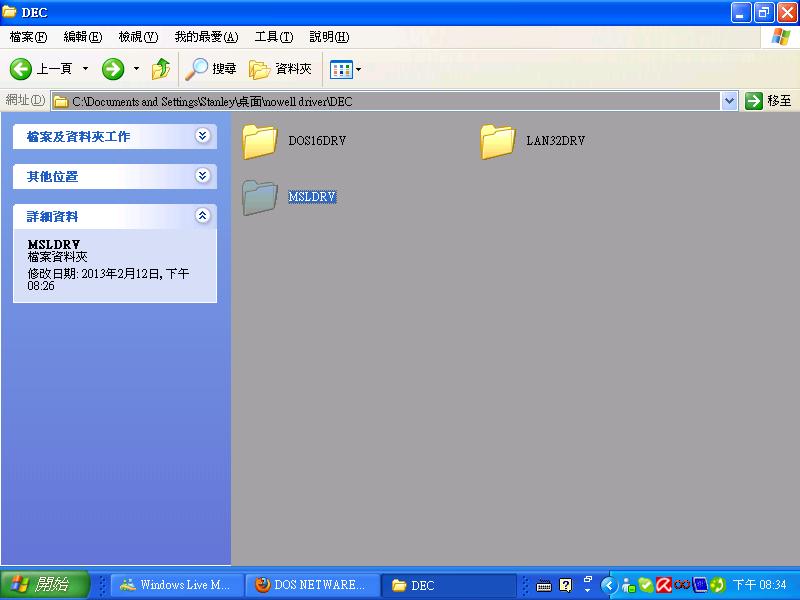Open the language bar keyboard icon
This screenshot has height=600, width=800.
pos(544,586)
